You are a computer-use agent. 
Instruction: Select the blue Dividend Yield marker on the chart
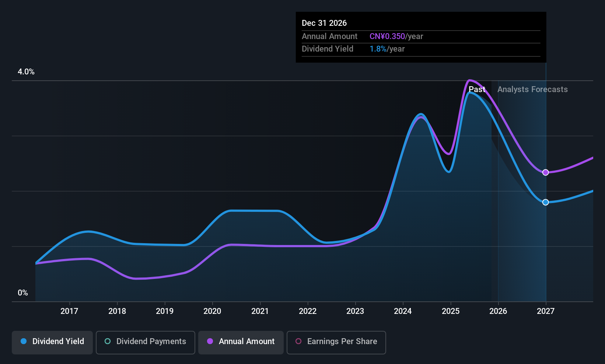546,202
